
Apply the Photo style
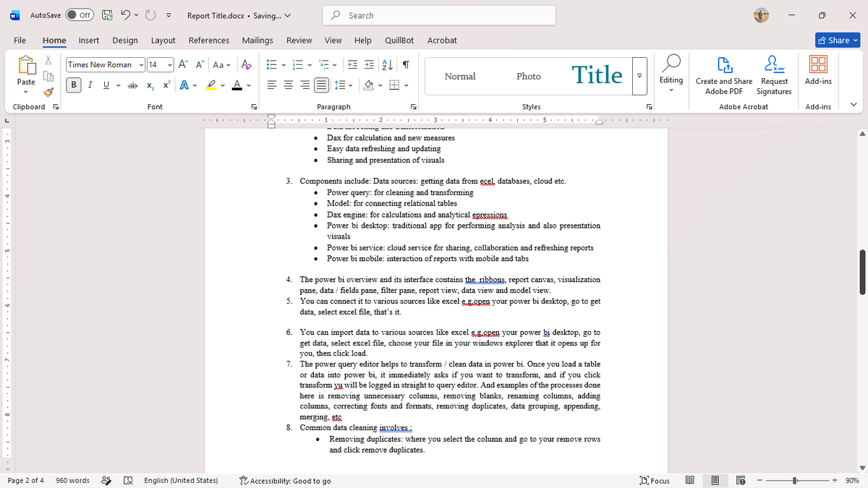coord(529,76)
